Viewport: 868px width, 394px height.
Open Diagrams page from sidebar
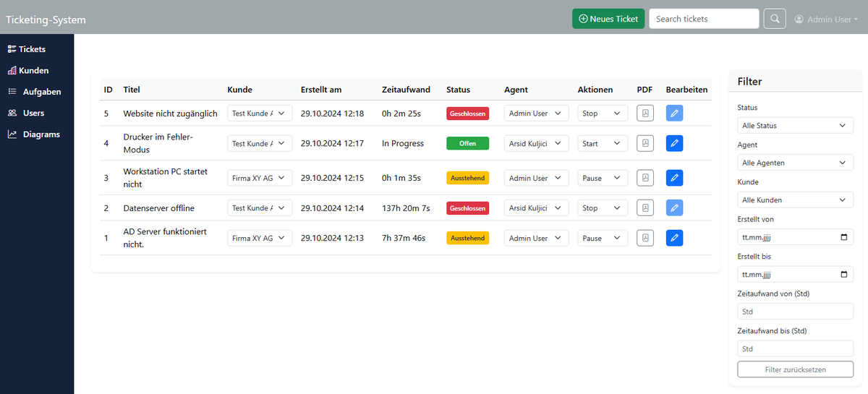[41, 134]
